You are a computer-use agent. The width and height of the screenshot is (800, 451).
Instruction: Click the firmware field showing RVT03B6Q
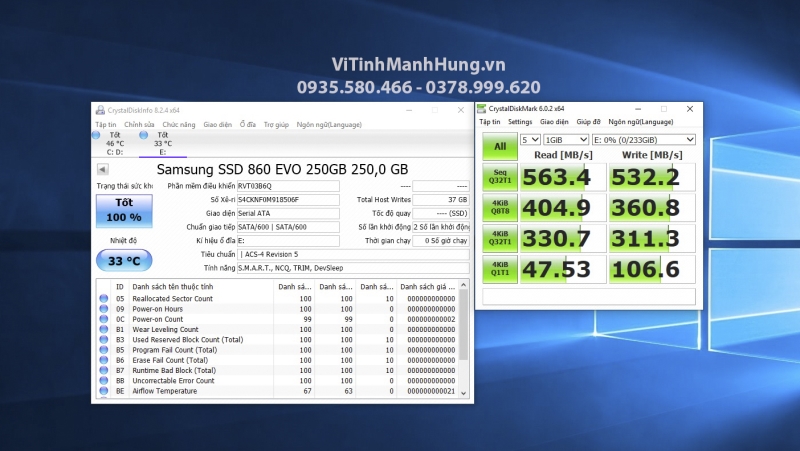288,186
